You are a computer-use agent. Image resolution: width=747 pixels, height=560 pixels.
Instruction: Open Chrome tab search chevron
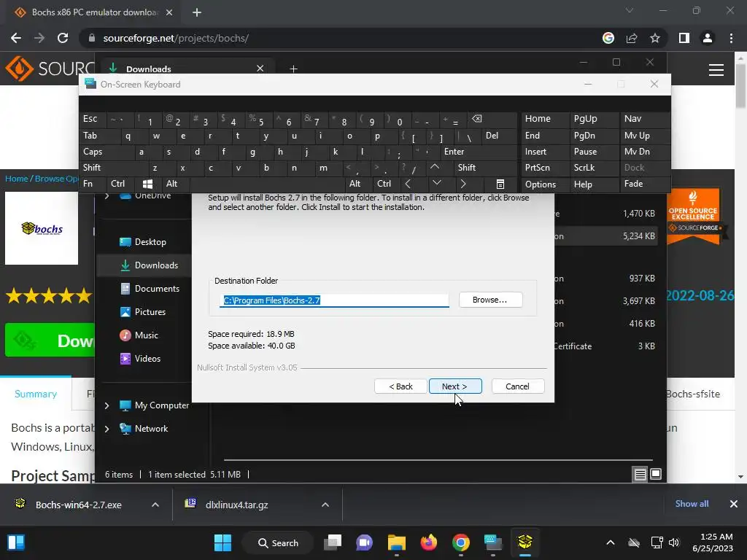630,10
